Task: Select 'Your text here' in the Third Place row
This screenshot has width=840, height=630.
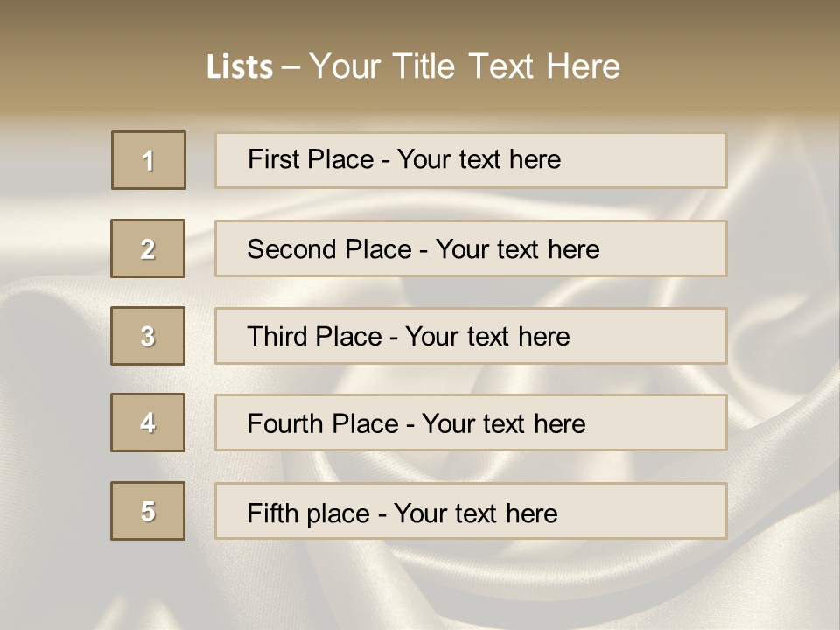Action: tap(487, 337)
